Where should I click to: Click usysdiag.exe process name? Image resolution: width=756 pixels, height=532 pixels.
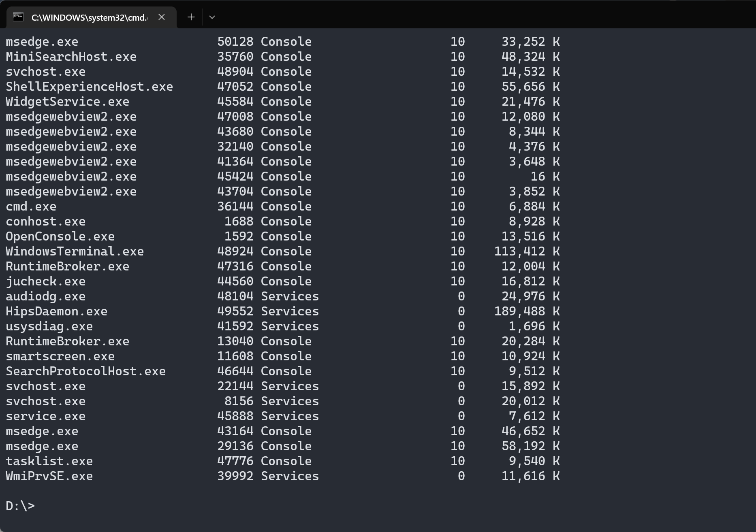tap(49, 326)
